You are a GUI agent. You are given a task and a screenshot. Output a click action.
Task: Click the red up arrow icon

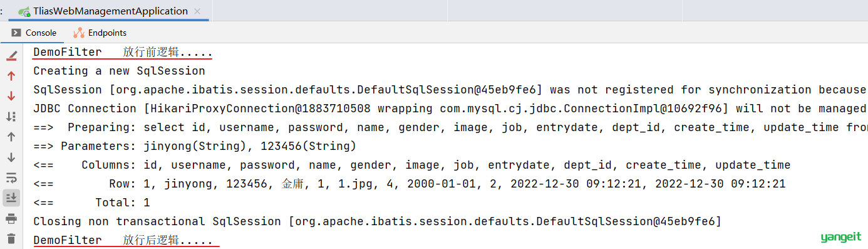[11, 76]
